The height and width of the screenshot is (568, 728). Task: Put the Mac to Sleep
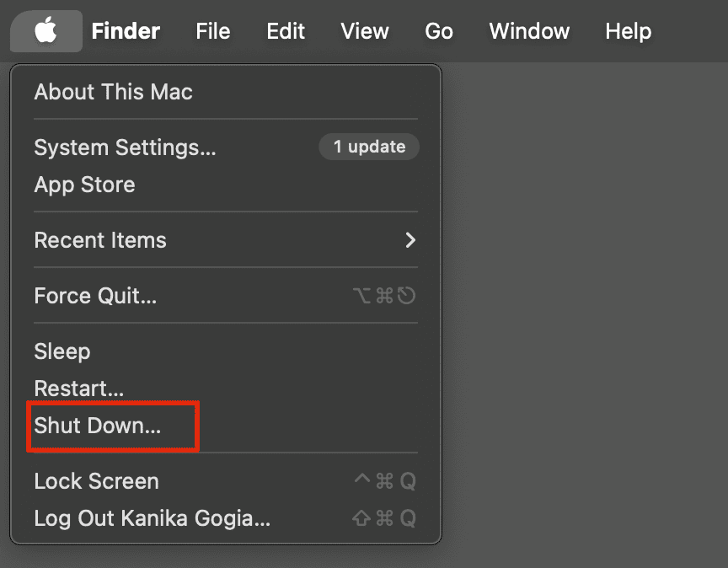tap(62, 351)
